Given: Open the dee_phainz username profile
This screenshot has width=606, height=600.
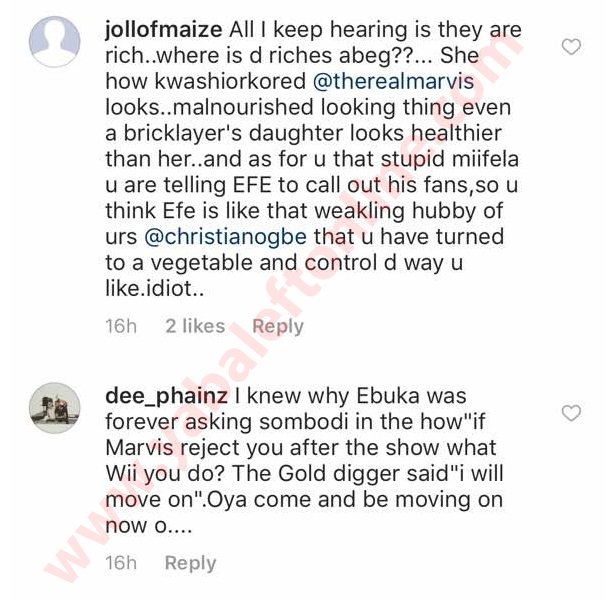Looking at the screenshot, I should click(x=166, y=397).
